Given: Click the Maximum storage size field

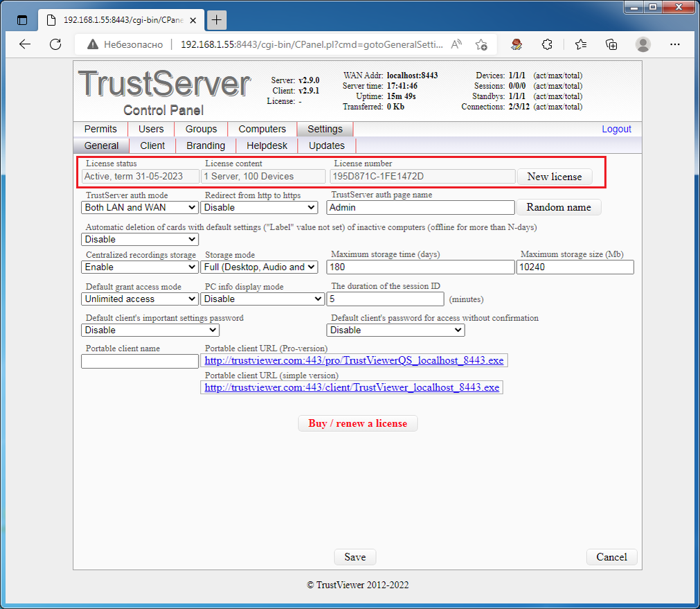Looking at the screenshot, I should [x=575, y=267].
